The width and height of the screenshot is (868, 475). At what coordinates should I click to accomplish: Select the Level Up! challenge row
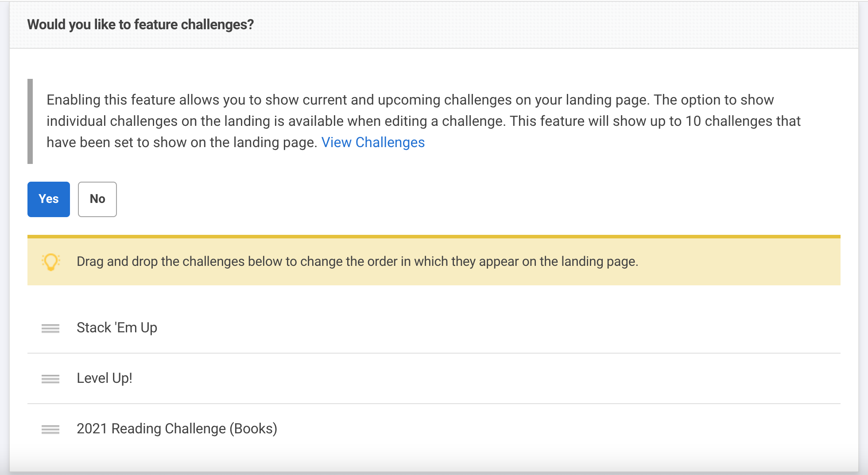105,378
